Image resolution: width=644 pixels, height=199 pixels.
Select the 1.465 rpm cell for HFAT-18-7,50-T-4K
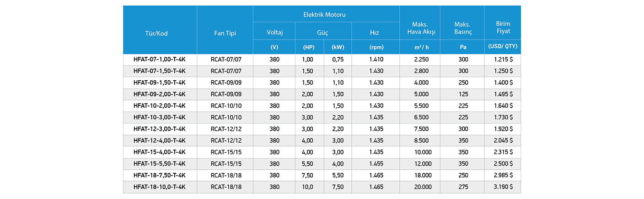(376, 175)
